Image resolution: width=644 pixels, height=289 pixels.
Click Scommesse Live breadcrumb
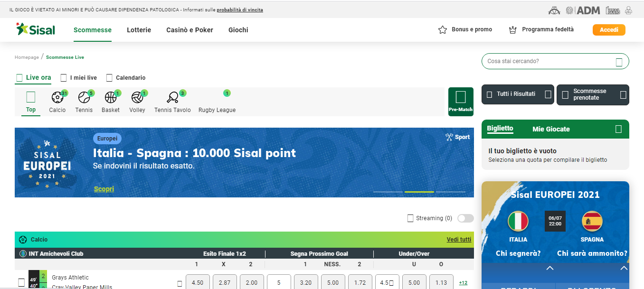pos(65,57)
